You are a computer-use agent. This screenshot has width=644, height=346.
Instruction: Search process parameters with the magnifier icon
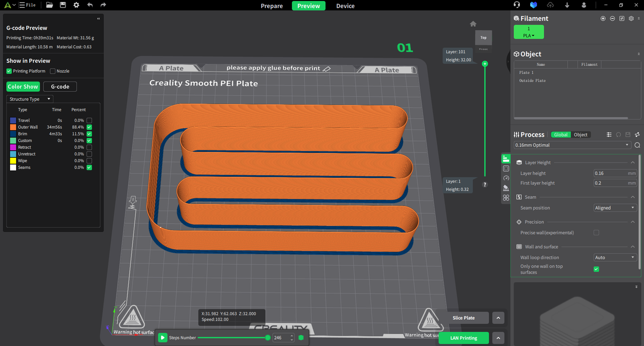coord(637,145)
